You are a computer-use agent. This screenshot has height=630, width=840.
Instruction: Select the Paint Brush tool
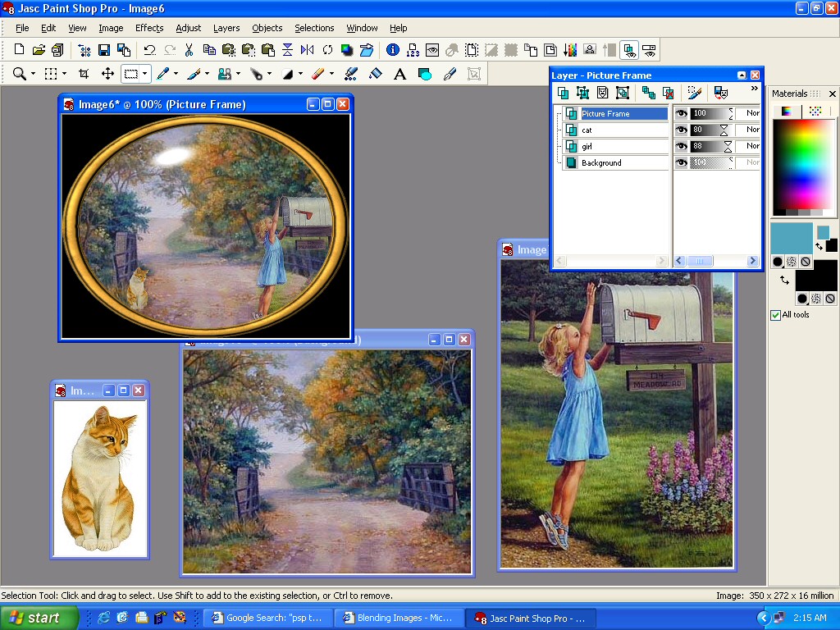click(x=194, y=73)
